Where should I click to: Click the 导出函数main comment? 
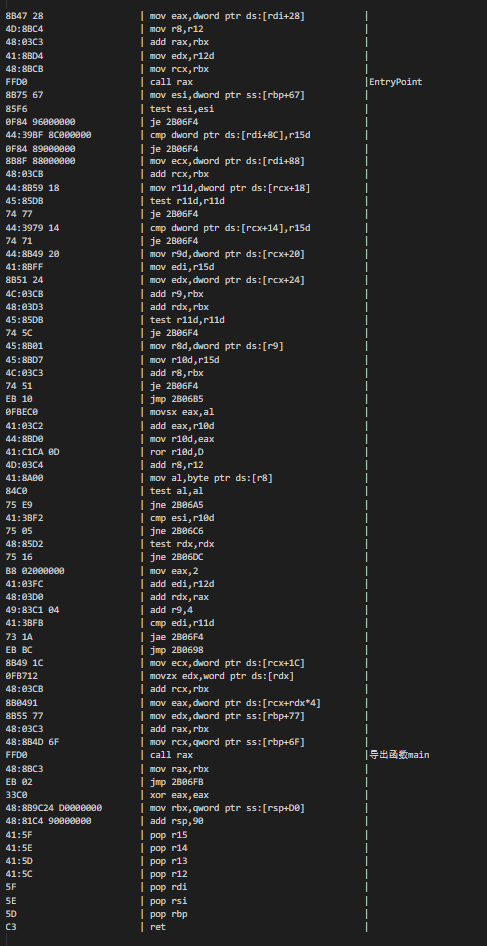[399, 755]
